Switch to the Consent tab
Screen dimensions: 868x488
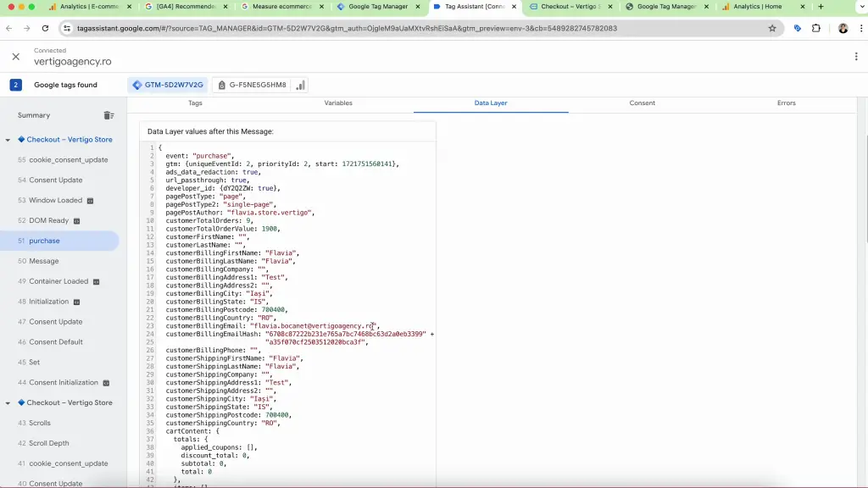(x=642, y=103)
